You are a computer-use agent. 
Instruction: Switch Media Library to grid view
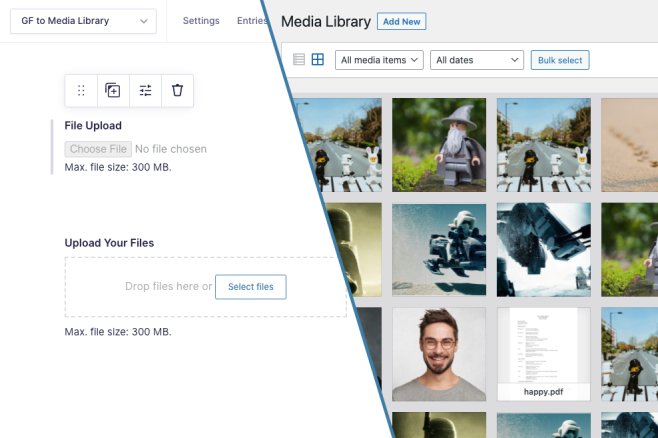[318, 60]
